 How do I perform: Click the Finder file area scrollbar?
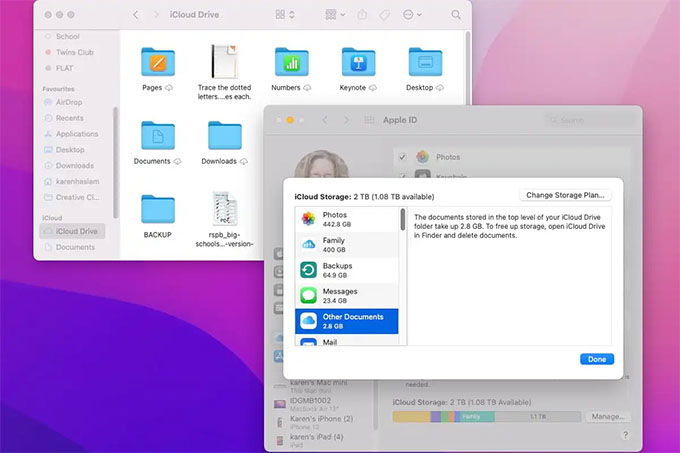point(468,67)
